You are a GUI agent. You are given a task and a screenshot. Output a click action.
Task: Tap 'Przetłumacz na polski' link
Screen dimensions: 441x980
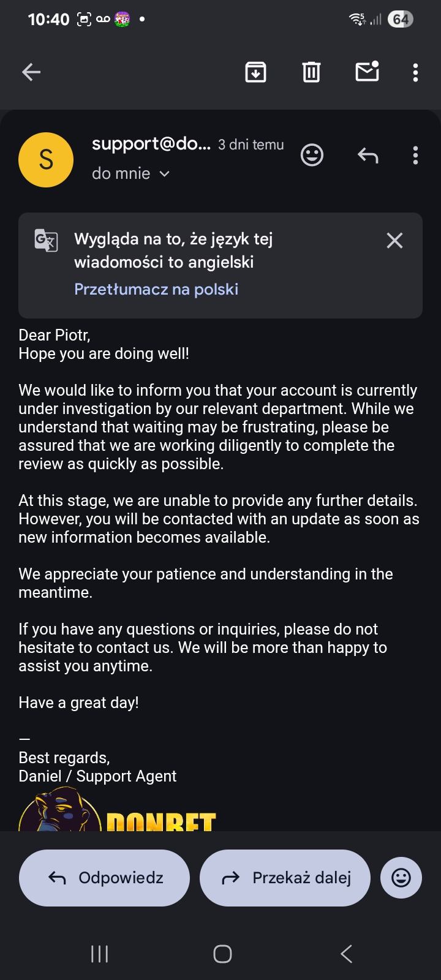coord(156,289)
